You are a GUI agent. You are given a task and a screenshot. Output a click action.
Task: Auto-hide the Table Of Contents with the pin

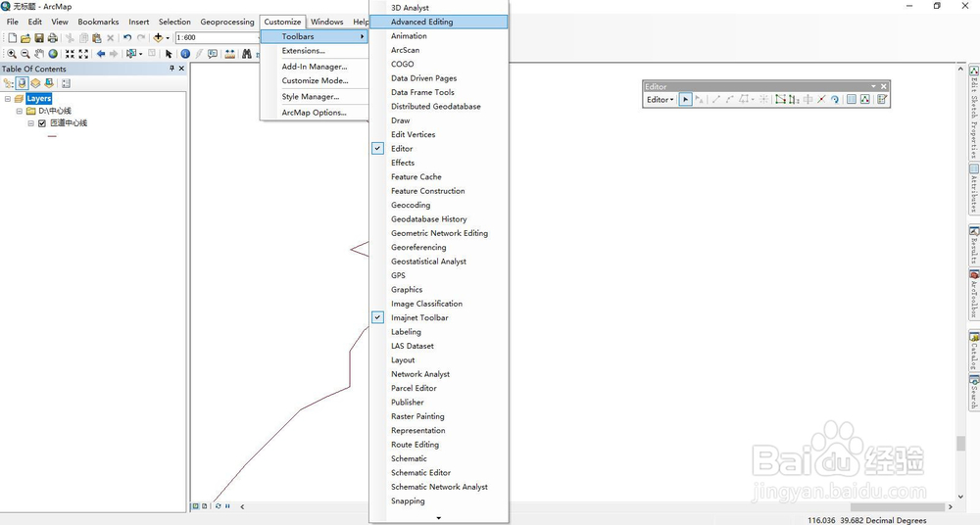click(x=171, y=69)
